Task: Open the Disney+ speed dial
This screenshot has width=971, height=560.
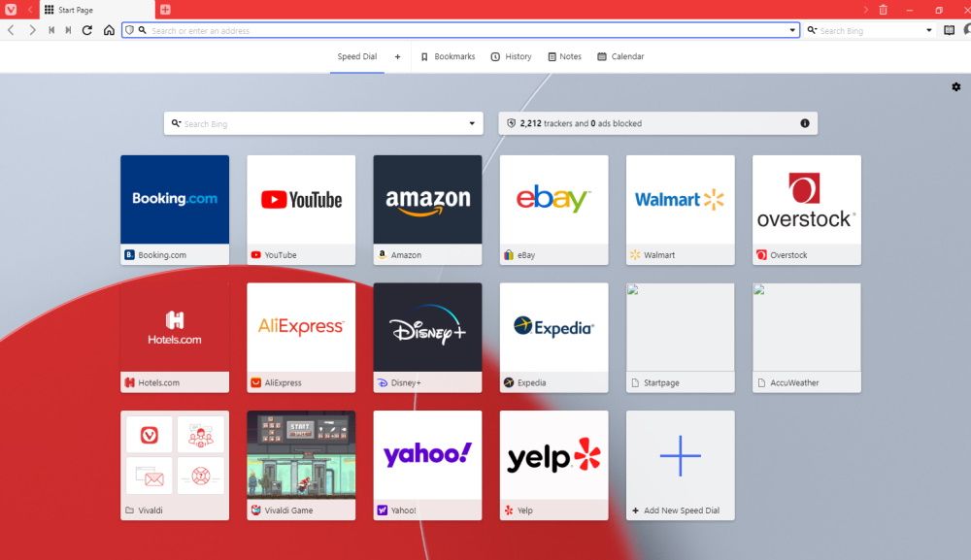Action: 427,337
